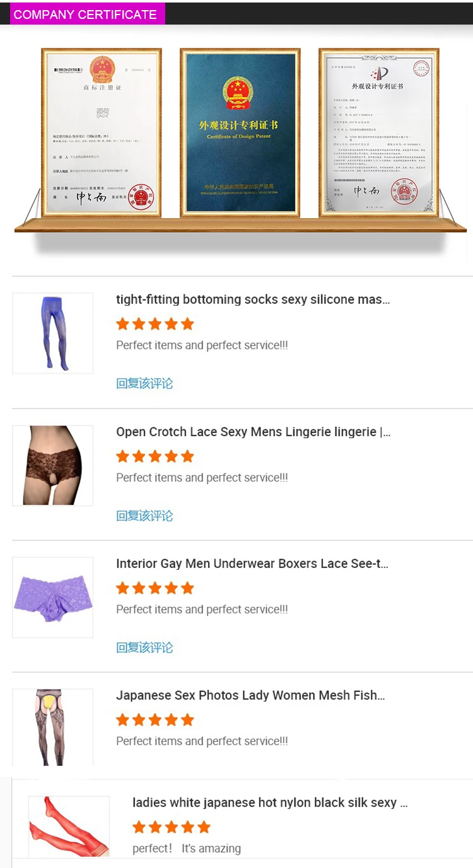Click reply link under Open Crotch Lace review

(144, 516)
